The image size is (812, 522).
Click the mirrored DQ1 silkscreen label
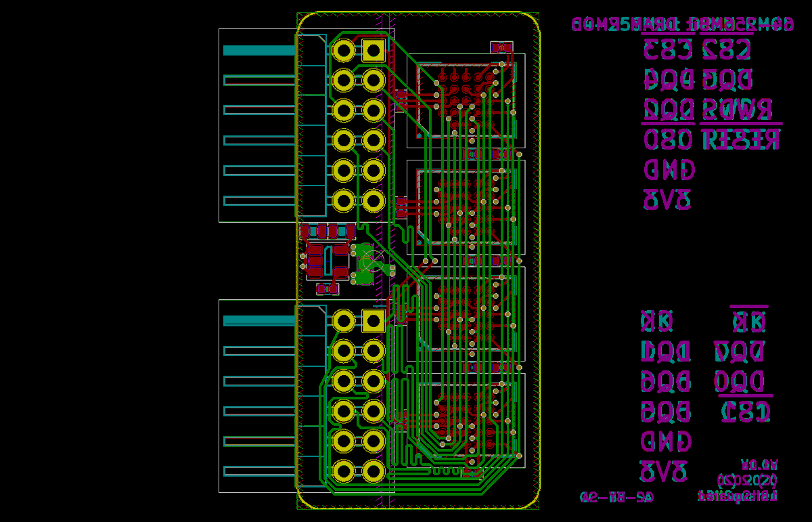666,351
